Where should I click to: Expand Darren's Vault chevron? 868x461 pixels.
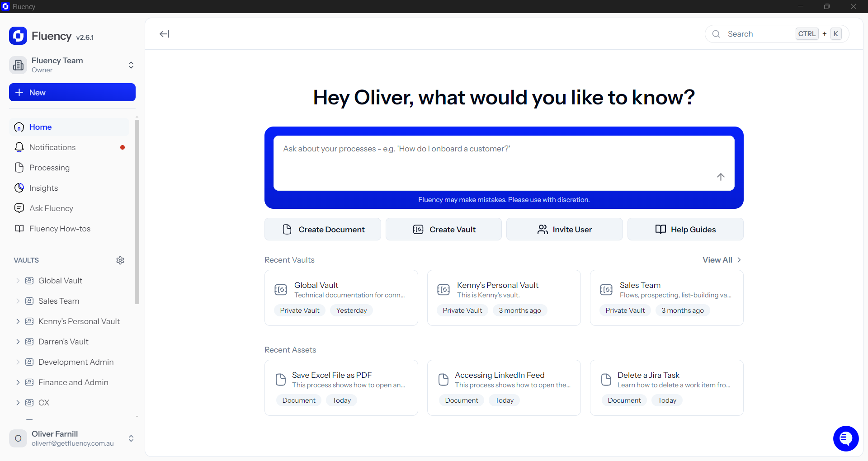coord(18,342)
